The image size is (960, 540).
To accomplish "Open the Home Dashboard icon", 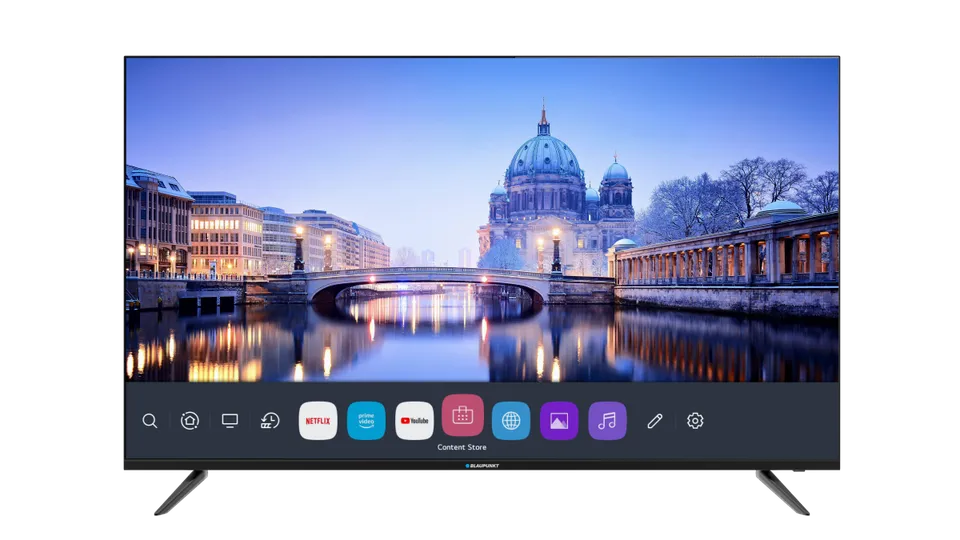I will pyautogui.click(x=190, y=421).
